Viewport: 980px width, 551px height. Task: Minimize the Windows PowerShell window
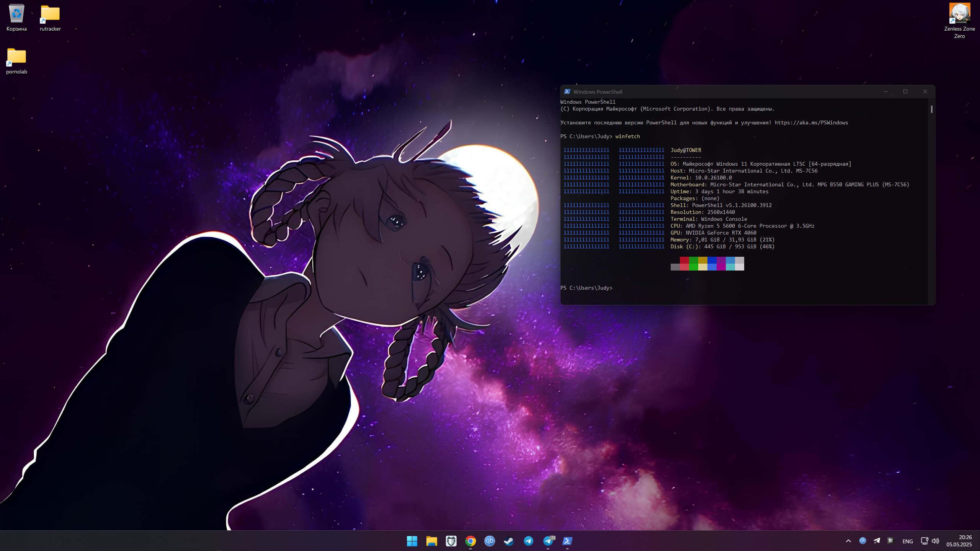pyautogui.click(x=885, y=92)
